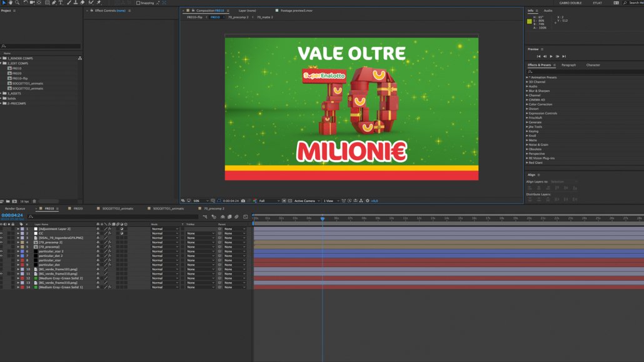Switch to the Paragraph panel tab
The image size is (644, 362).
pyautogui.click(x=568, y=65)
